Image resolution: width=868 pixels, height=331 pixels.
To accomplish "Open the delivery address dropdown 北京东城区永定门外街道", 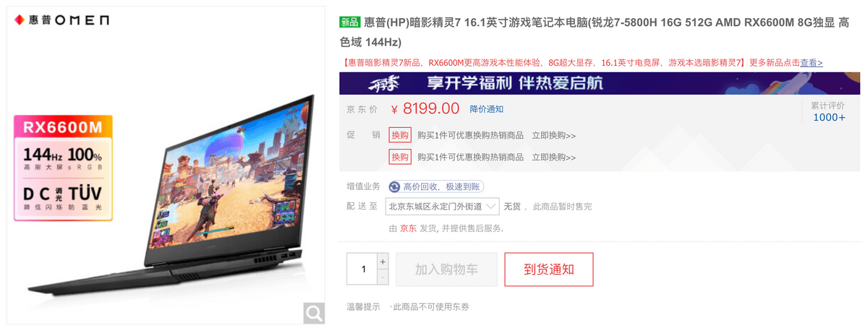I will point(442,206).
